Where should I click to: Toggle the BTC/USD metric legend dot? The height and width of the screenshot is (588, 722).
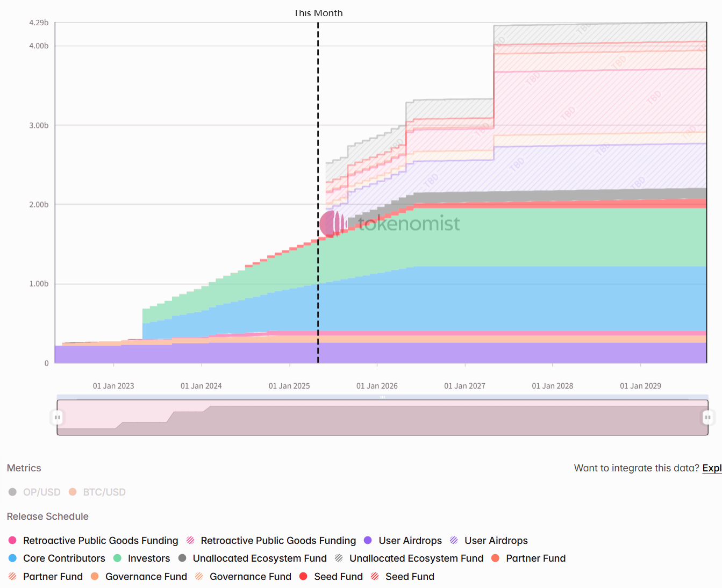pyautogui.click(x=73, y=492)
